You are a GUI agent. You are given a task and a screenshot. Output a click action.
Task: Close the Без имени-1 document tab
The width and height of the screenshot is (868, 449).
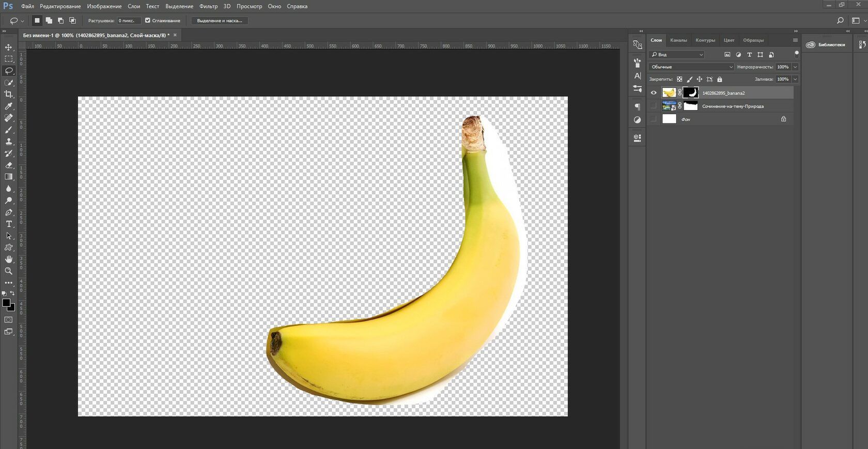tap(175, 35)
